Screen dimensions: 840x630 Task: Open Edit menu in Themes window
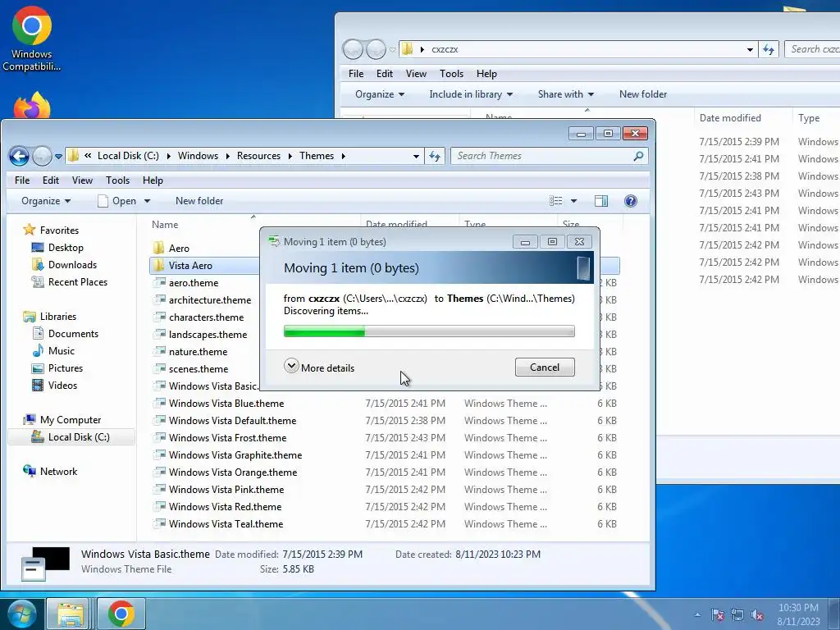(x=51, y=180)
